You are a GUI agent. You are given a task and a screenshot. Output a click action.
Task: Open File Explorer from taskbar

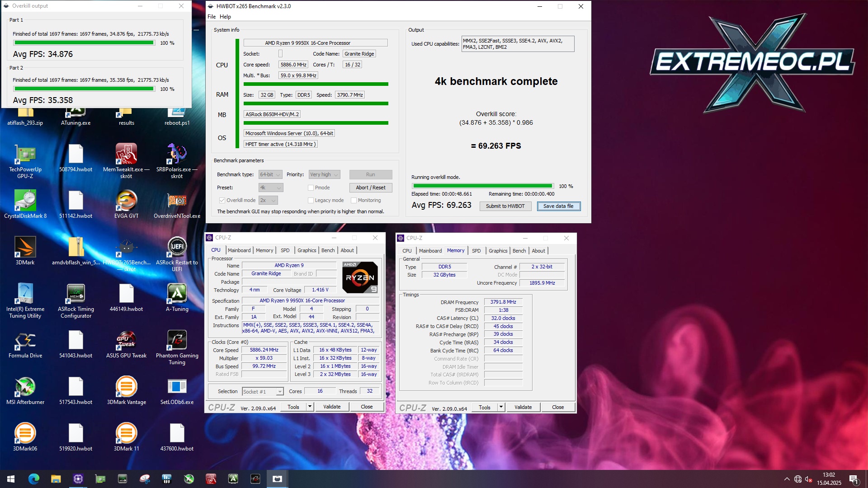click(56, 479)
